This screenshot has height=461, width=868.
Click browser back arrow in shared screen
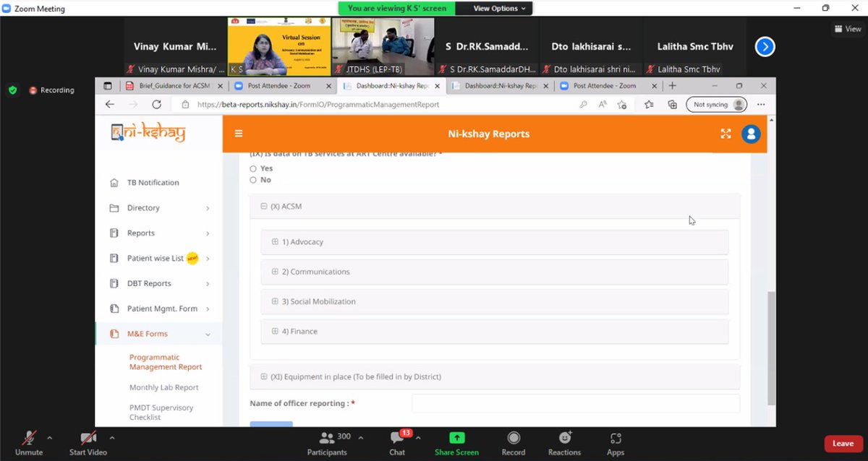pos(110,104)
